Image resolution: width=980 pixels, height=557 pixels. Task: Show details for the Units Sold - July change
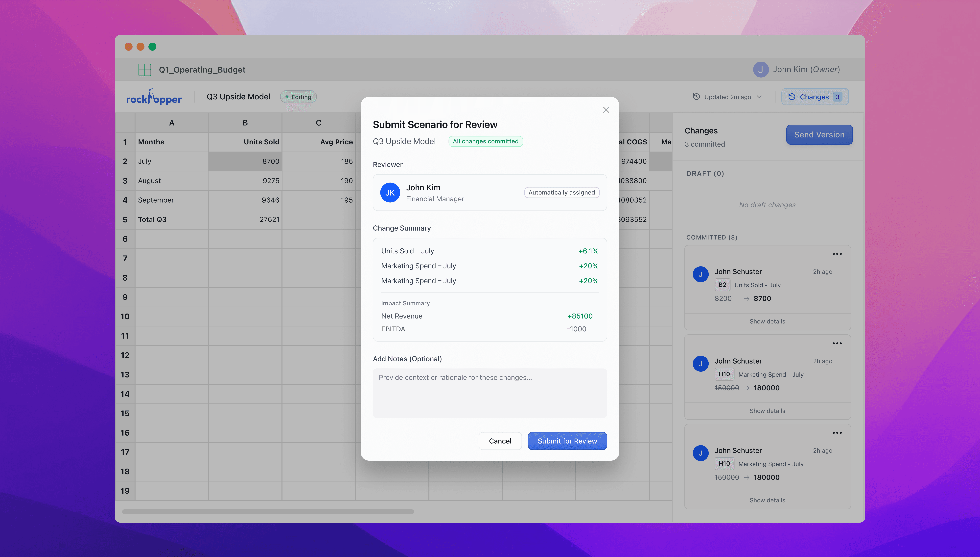pyautogui.click(x=767, y=321)
